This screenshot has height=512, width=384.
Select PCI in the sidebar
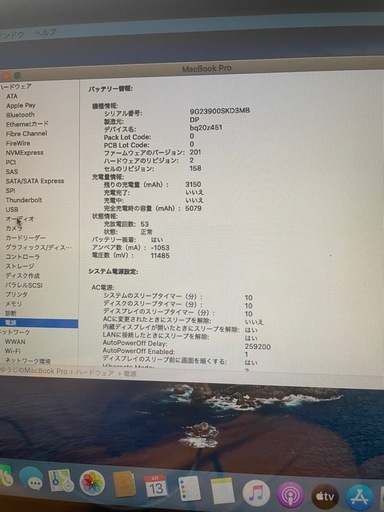click(11, 162)
